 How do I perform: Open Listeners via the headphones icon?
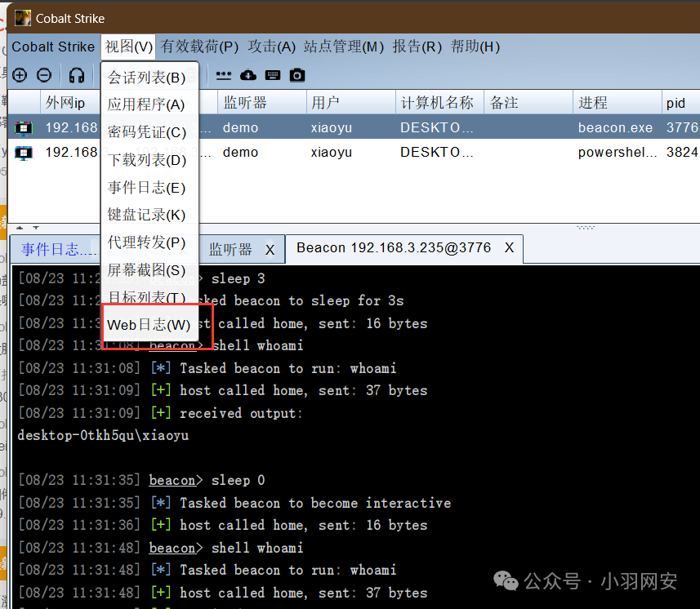coord(77,75)
